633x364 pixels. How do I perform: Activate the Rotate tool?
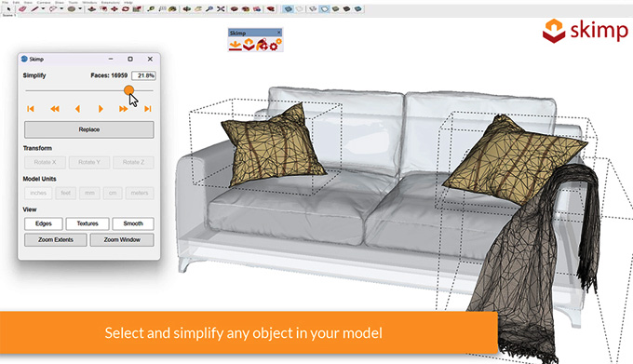pos(126,9)
